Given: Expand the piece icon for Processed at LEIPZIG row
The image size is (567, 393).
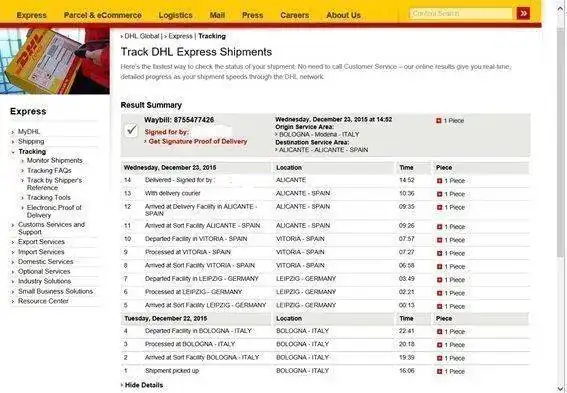Looking at the screenshot, I should coord(439,293).
